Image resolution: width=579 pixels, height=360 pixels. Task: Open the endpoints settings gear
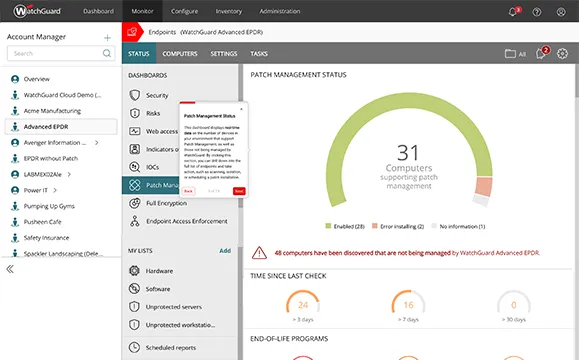pos(562,54)
